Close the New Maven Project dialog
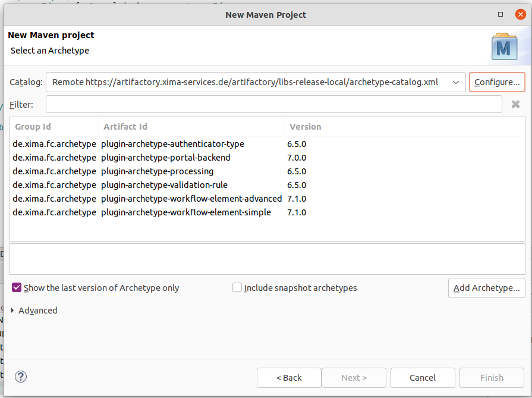The image size is (532, 398). (520, 14)
